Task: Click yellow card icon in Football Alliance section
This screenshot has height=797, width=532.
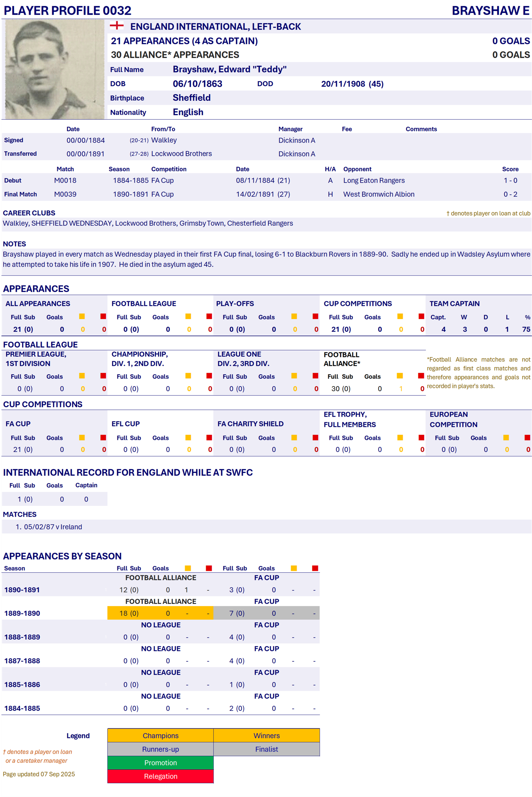Action: [x=400, y=376]
